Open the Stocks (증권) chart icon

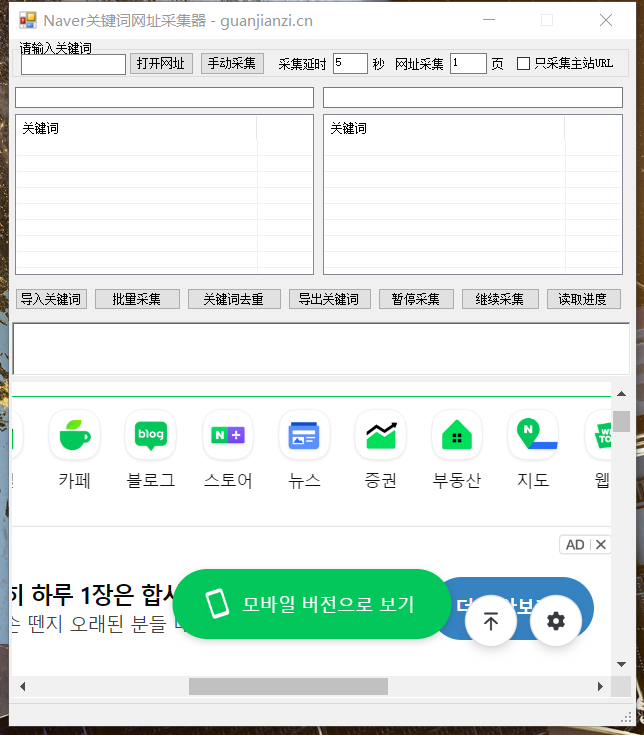[381, 435]
